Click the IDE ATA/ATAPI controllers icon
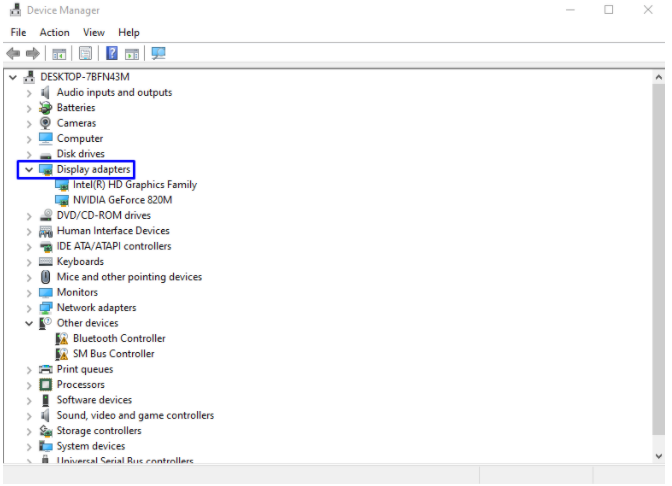The height and width of the screenshot is (486, 672). 45,246
